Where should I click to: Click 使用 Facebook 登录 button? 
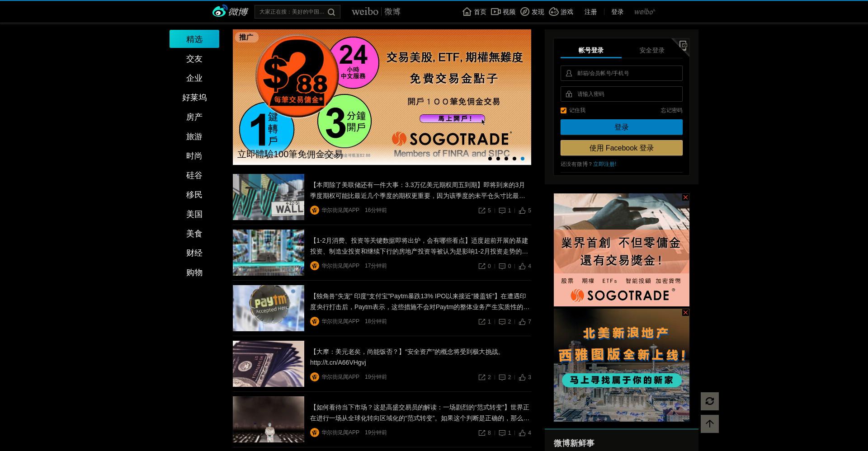point(622,148)
